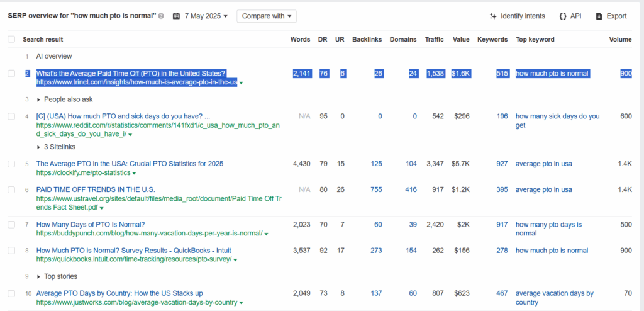Click the Traffic column header

[434, 40]
